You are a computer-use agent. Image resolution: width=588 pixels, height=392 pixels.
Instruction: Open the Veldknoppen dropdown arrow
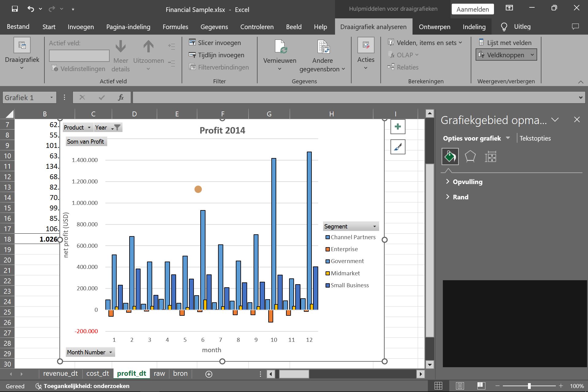[532, 55]
